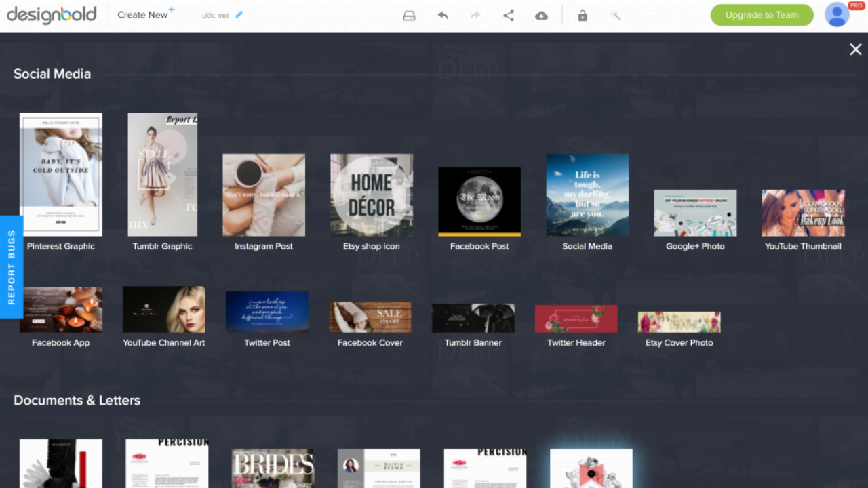Click the document title 'ước mơ'
This screenshot has height=488, width=868.
[215, 15]
